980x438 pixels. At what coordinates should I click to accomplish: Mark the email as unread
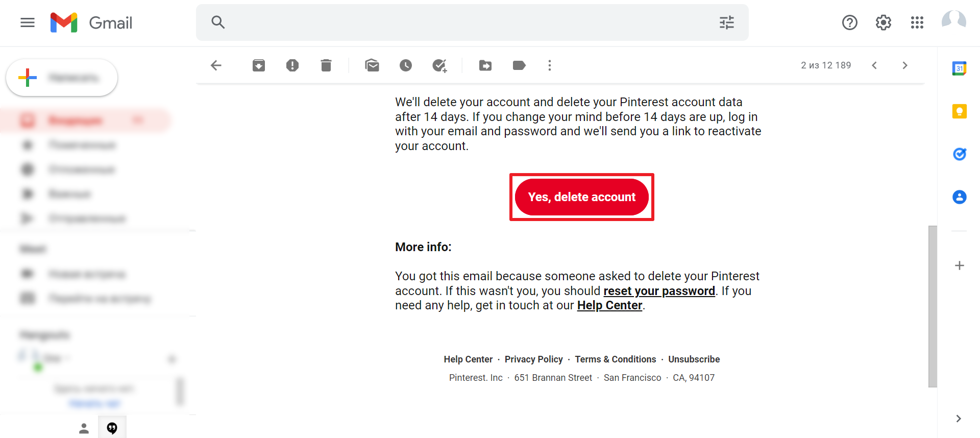pyautogui.click(x=372, y=65)
